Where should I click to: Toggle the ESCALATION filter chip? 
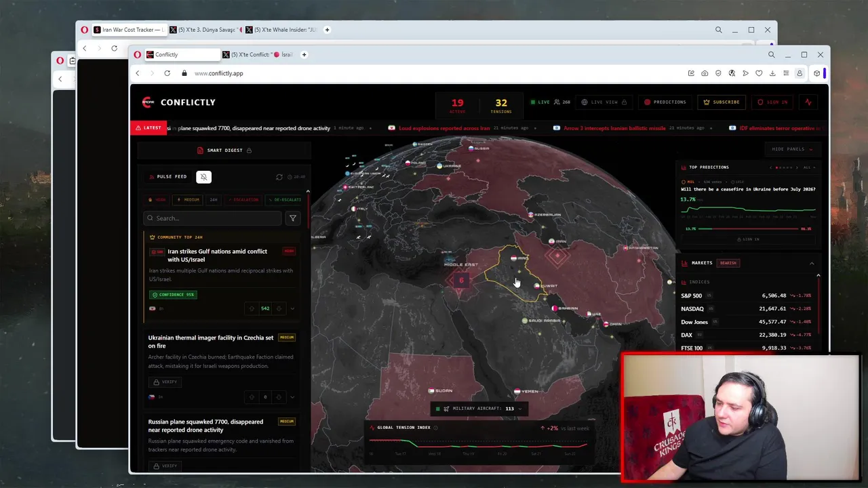coord(243,200)
